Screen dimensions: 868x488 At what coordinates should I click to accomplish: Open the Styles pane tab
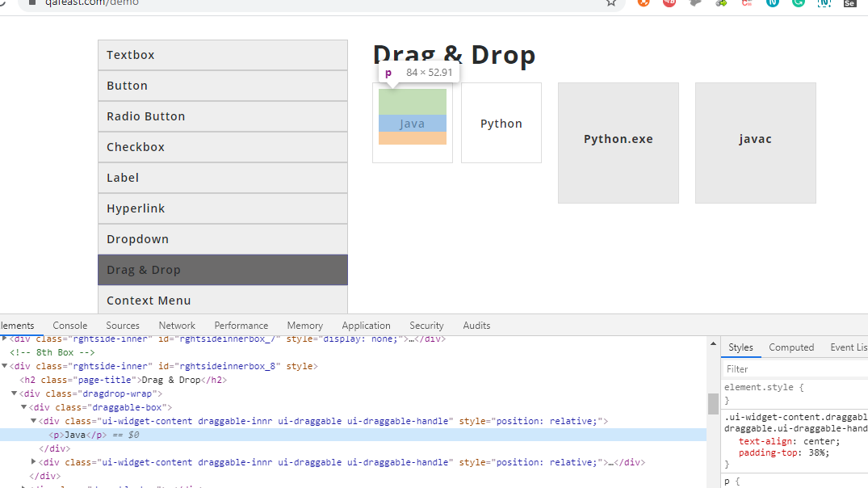click(740, 347)
